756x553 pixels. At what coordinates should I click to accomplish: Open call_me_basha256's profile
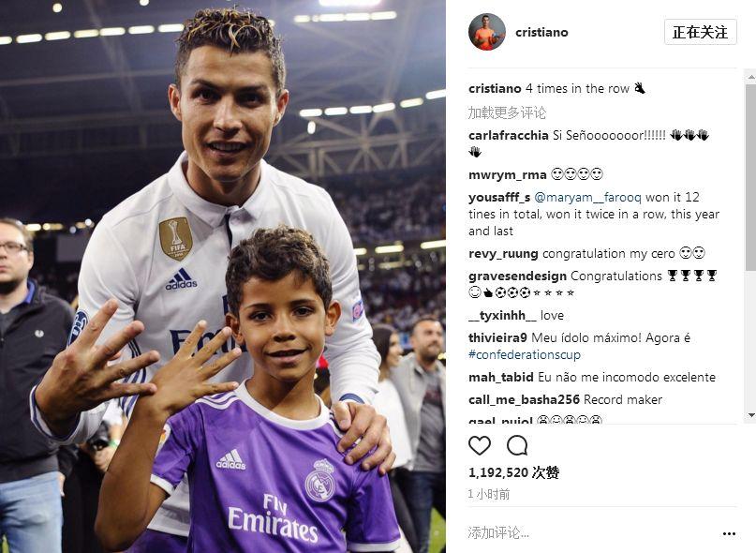coord(524,399)
